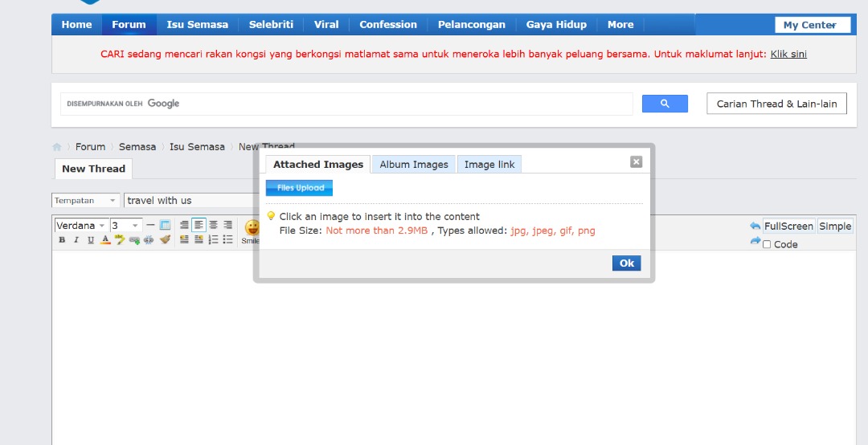Open the font color picker

pyautogui.click(x=105, y=240)
